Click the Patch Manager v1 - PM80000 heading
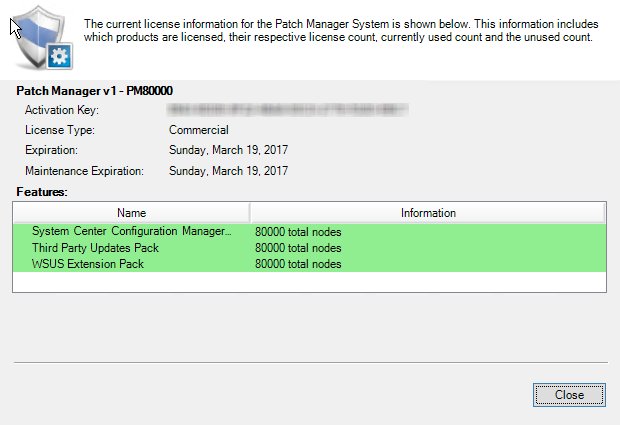This screenshot has width=620, height=425. (95, 91)
